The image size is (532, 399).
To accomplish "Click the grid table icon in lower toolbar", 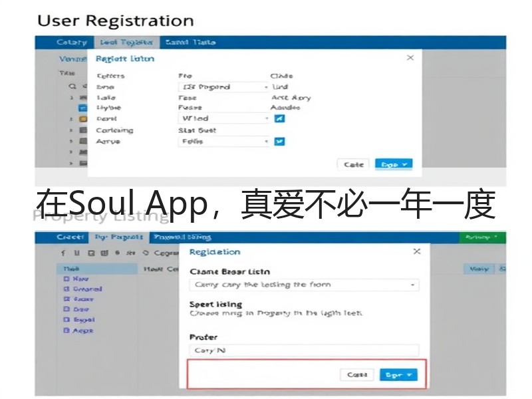I will [104, 253].
